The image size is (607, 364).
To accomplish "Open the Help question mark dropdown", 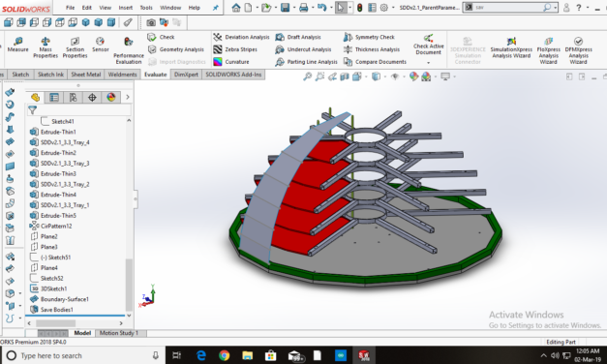I will (x=579, y=8).
